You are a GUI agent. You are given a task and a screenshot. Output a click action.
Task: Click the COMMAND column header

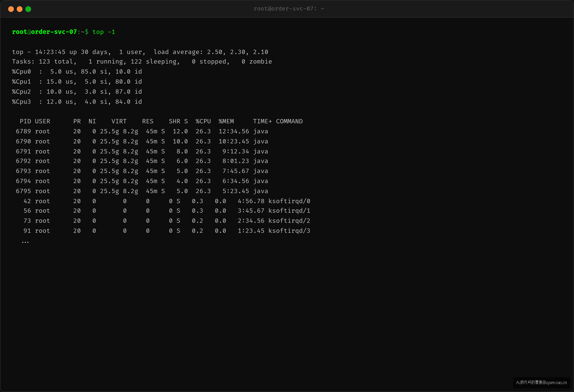pyautogui.click(x=289, y=121)
